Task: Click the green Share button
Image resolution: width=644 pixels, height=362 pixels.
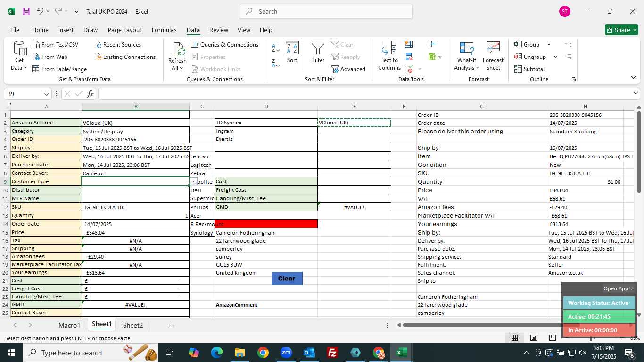Action: pos(621,30)
